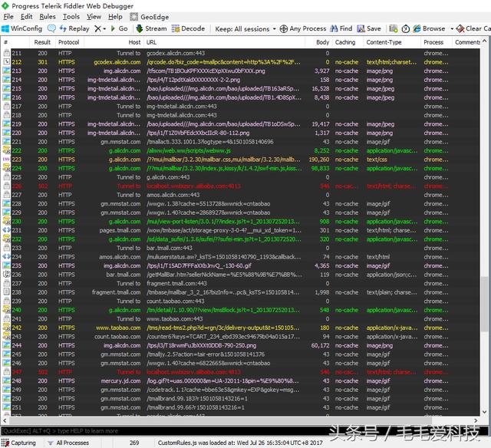491x448 pixels.
Task: Click the vertical scrollbar down arrow
Action: tap(484, 412)
